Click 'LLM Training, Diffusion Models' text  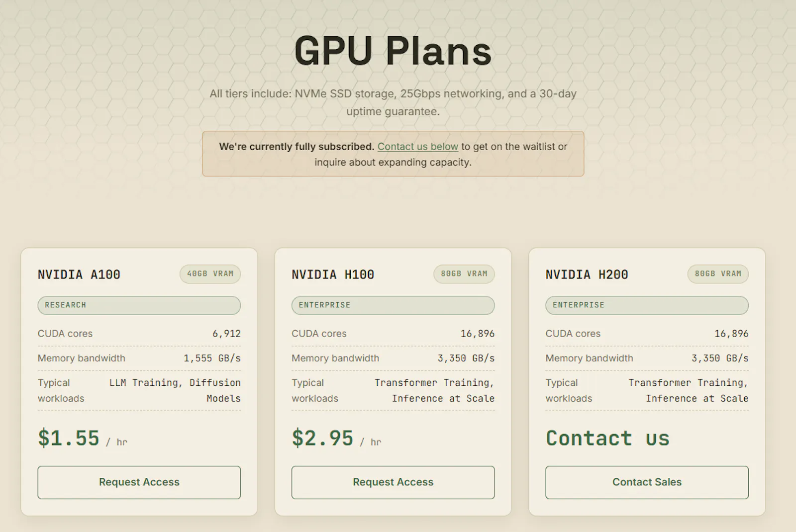[175, 390]
